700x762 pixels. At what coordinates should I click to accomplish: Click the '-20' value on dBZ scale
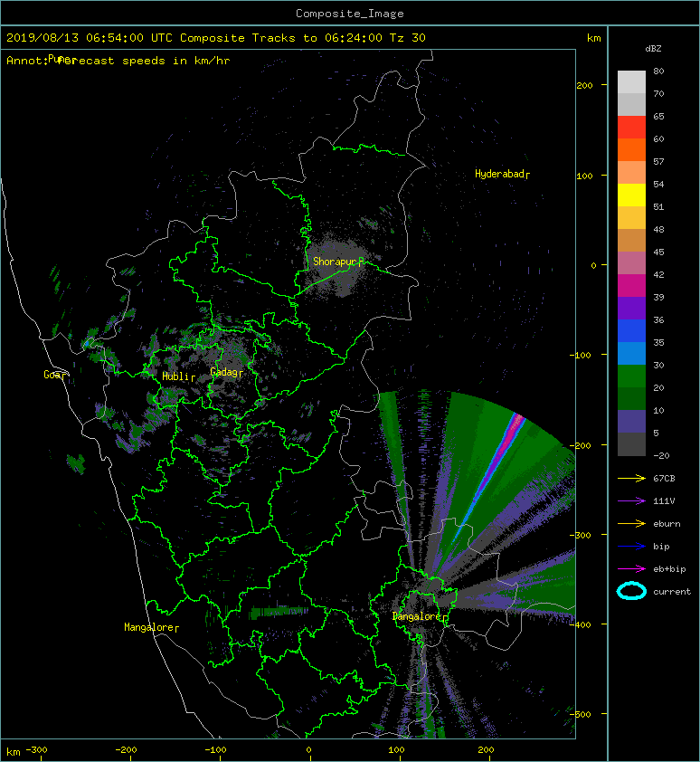click(661, 456)
